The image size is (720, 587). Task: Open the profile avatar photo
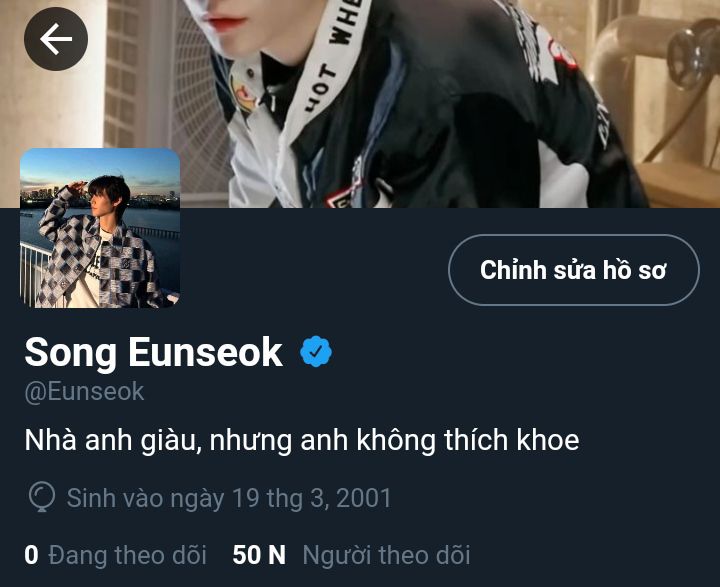click(x=100, y=228)
